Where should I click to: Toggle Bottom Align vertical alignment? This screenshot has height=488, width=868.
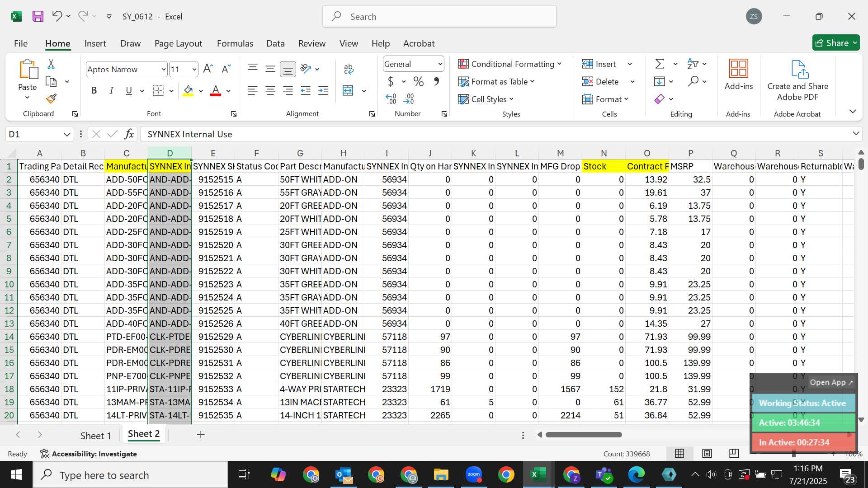[x=288, y=69]
